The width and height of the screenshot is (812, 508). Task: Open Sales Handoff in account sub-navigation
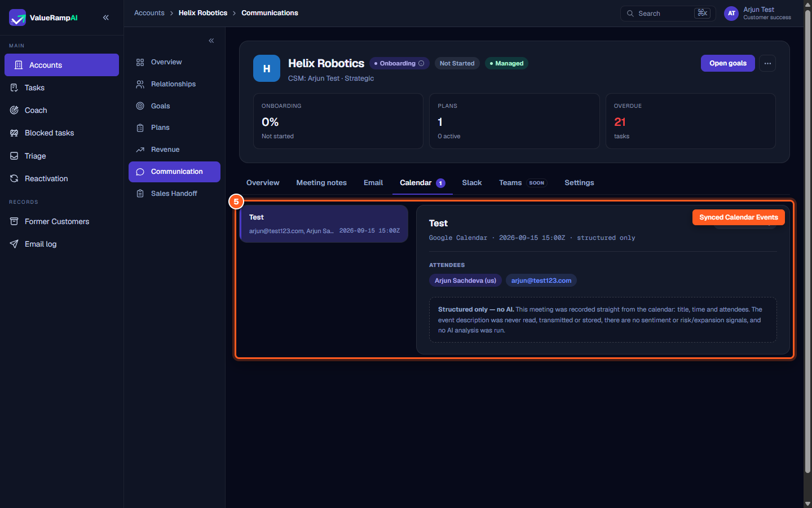click(x=174, y=194)
